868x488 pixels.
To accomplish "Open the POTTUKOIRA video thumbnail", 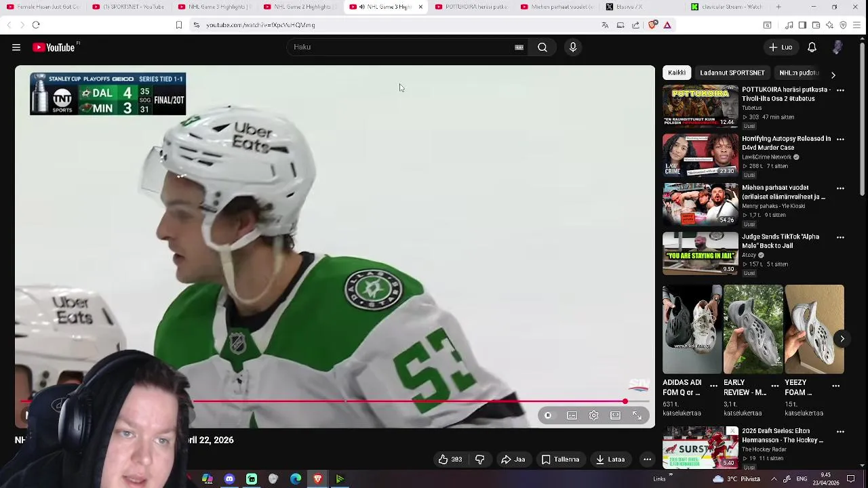I will coord(701,106).
